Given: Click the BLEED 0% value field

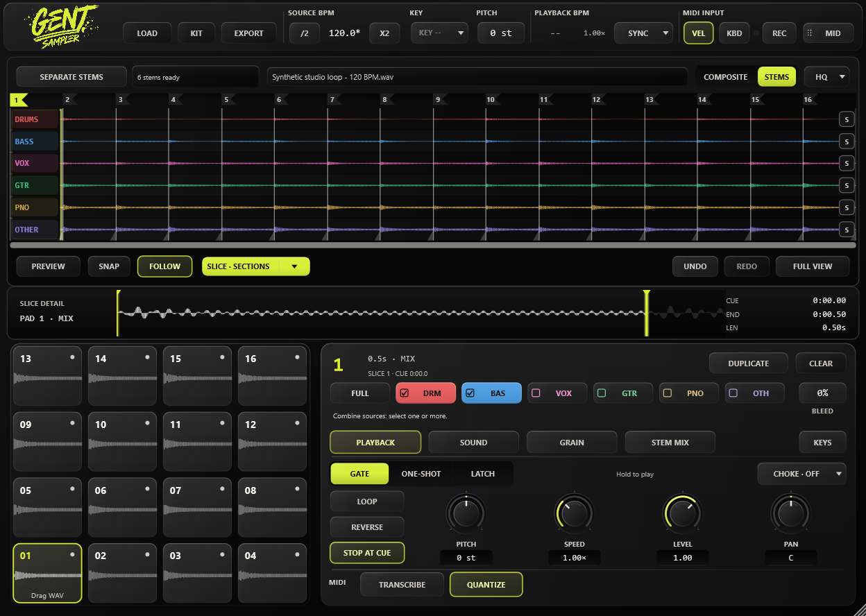Looking at the screenshot, I should coord(822,393).
